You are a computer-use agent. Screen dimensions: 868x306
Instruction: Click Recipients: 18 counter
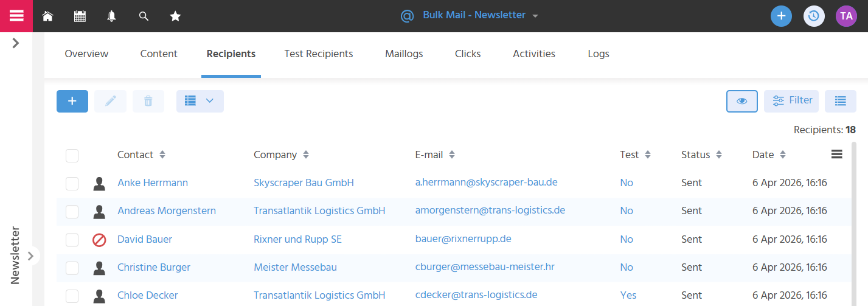point(825,130)
